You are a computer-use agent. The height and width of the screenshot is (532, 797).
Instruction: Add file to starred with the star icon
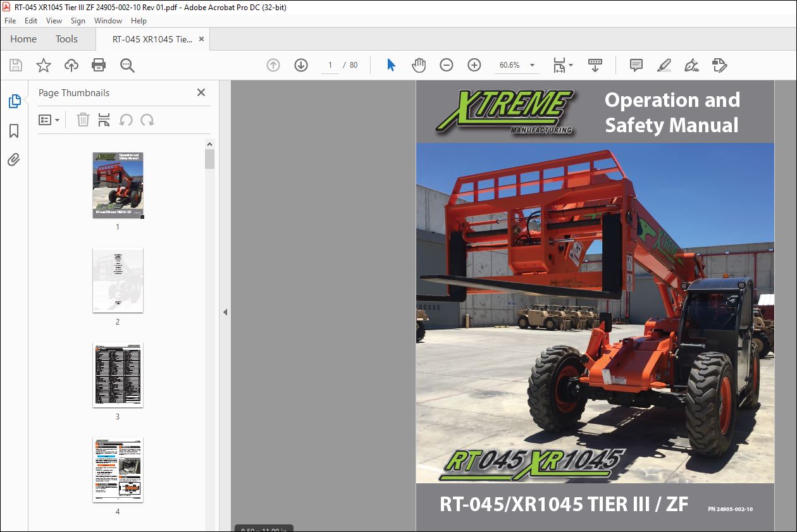pyautogui.click(x=44, y=65)
